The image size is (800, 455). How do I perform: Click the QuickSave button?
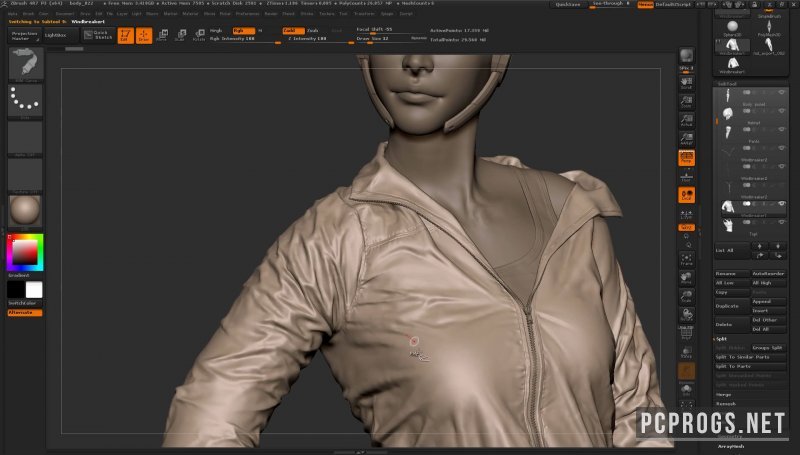(567, 5)
